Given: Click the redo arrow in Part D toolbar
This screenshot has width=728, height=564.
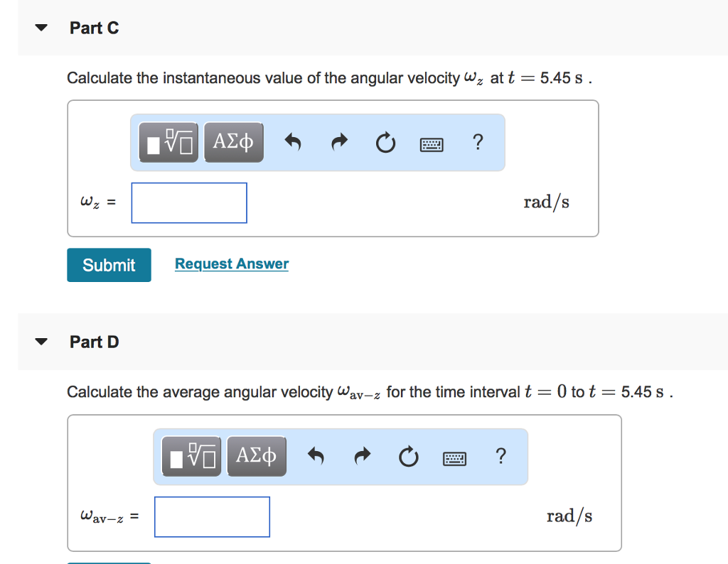Looking at the screenshot, I should 362,456.
